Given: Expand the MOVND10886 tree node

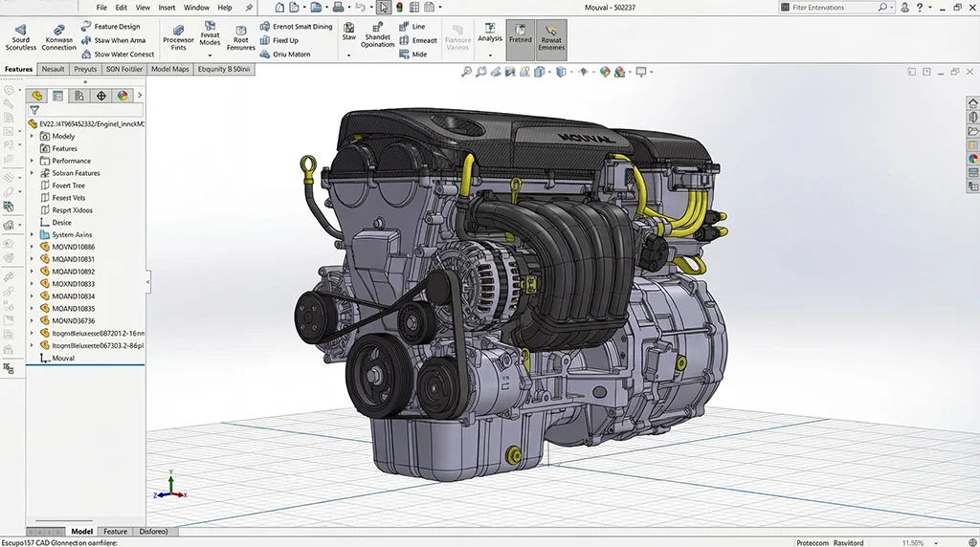Looking at the screenshot, I should click(x=32, y=247).
